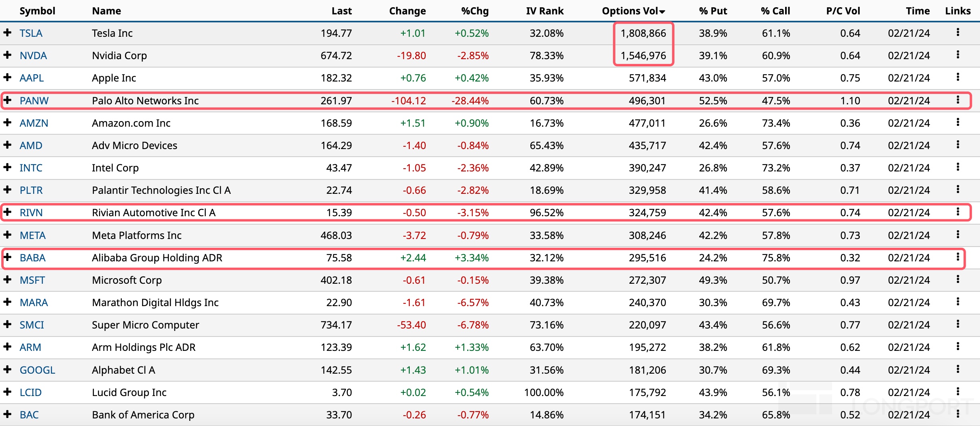The height and width of the screenshot is (426, 980).
Task: Open the links menu for the RIVN row
Action: [958, 212]
